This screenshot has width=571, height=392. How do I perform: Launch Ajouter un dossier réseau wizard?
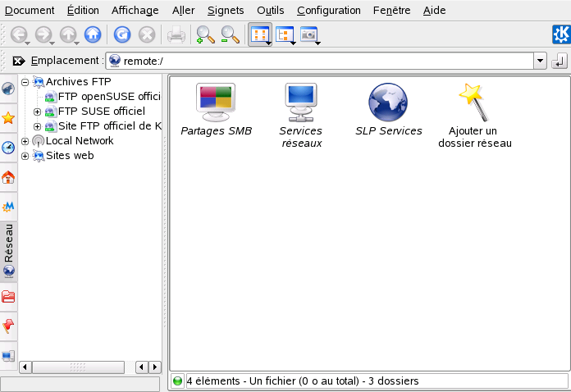pos(474,116)
